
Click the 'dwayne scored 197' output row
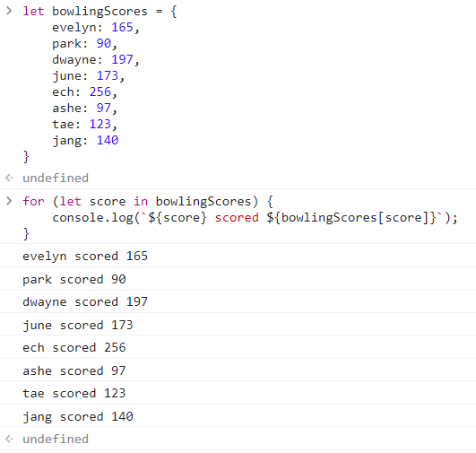(x=238, y=301)
